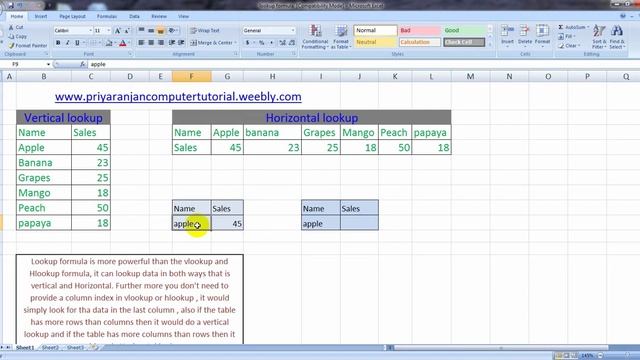This screenshot has height=360, width=640.
Task: Enable Wrap Text
Action: (x=205, y=31)
